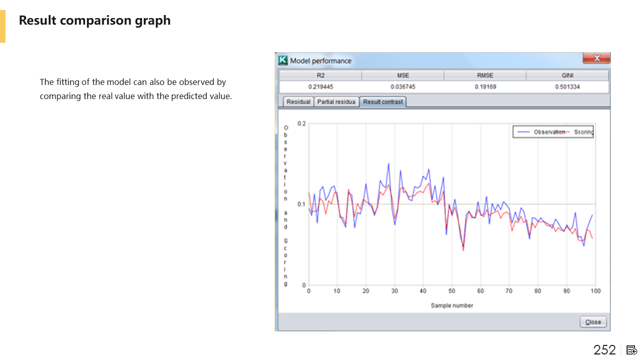Image resolution: width=644 pixels, height=362 pixels.
Task: Click the MSE value 0.036745 cell
Action: [403, 87]
